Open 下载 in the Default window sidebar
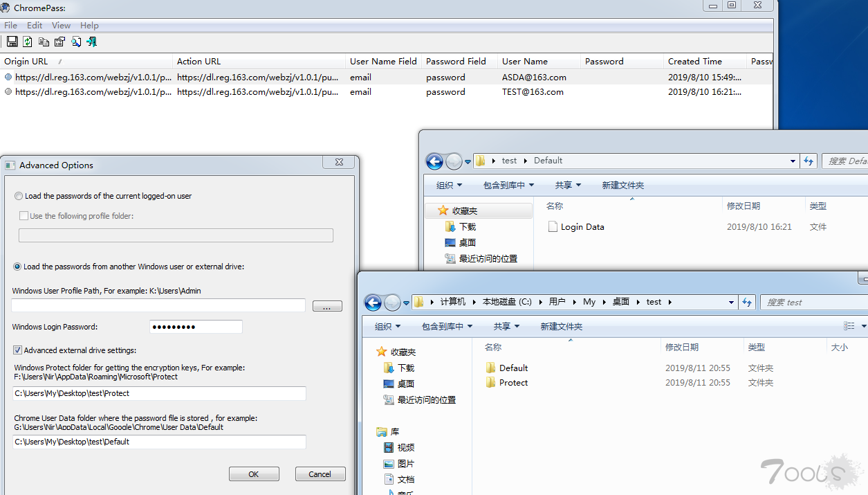Viewport: 868px width, 495px height. tap(468, 227)
